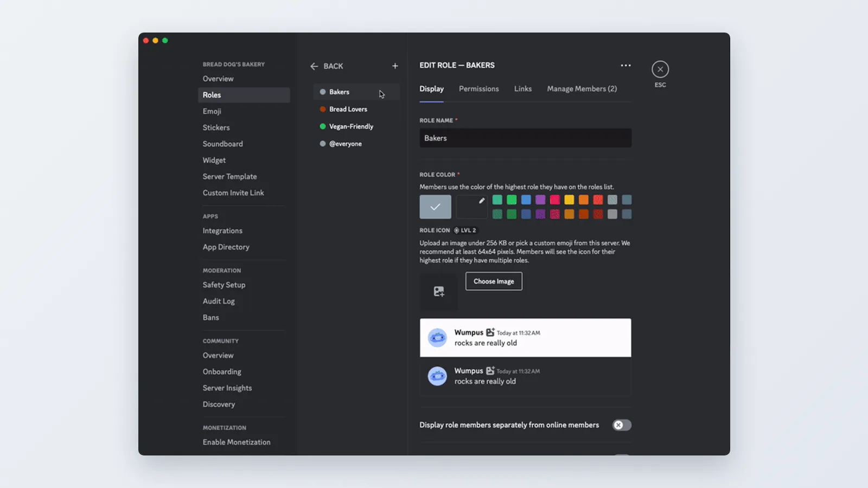Screen dimensions: 868x488
Task: Add a new role with plus icon
Action: coord(395,66)
